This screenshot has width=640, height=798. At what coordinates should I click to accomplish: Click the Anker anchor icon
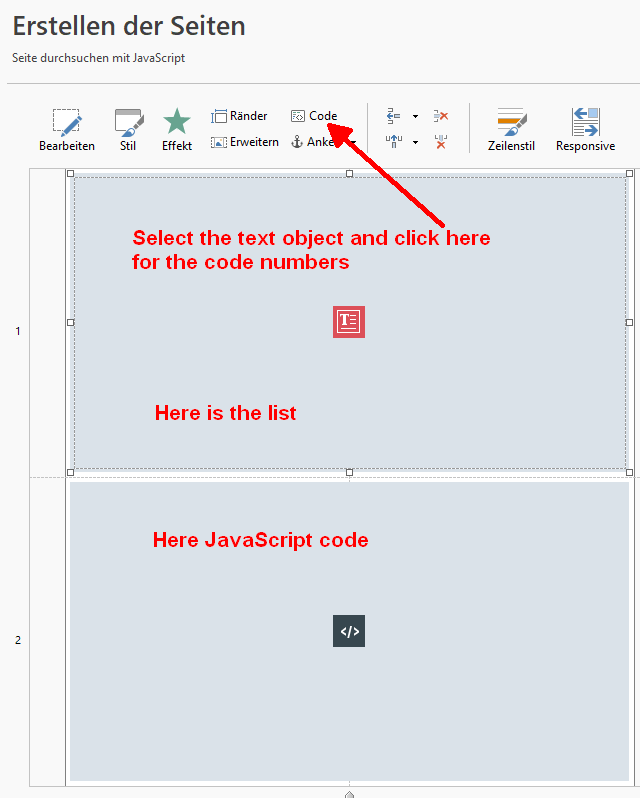pos(297,142)
